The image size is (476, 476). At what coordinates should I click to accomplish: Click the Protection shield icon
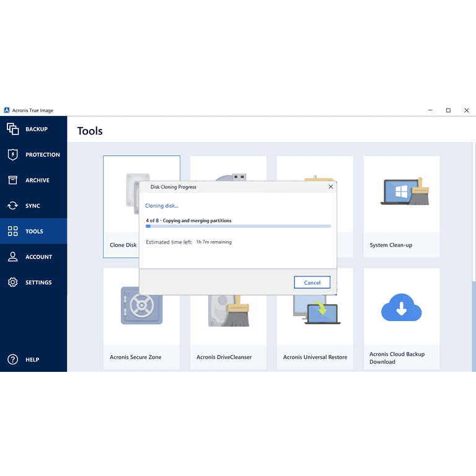[x=13, y=154]
